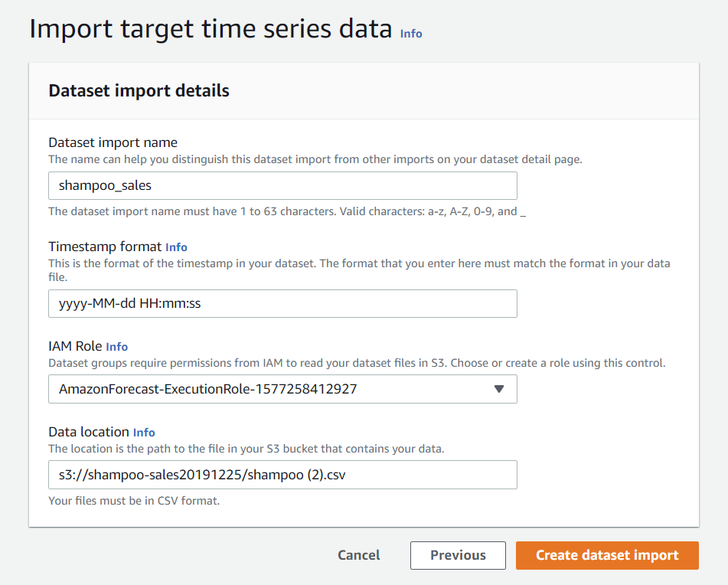
Task: Go back with the Previous button
Action: point(458,555)
